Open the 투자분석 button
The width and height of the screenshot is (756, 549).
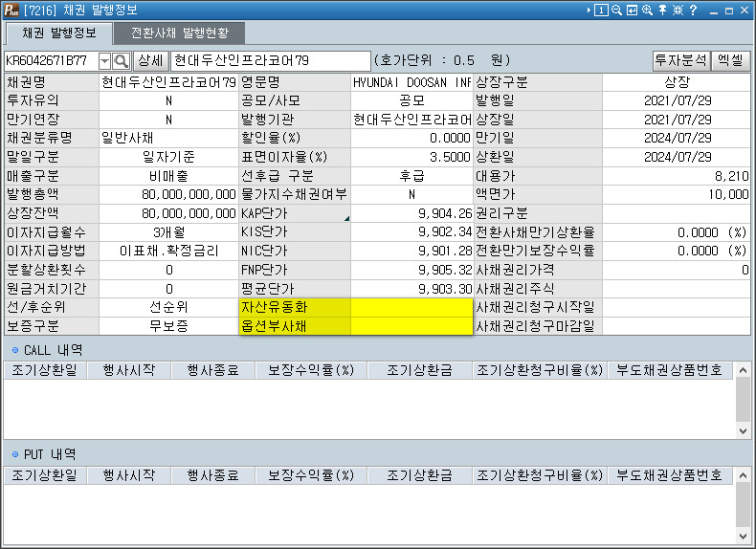tap(681, 60)
